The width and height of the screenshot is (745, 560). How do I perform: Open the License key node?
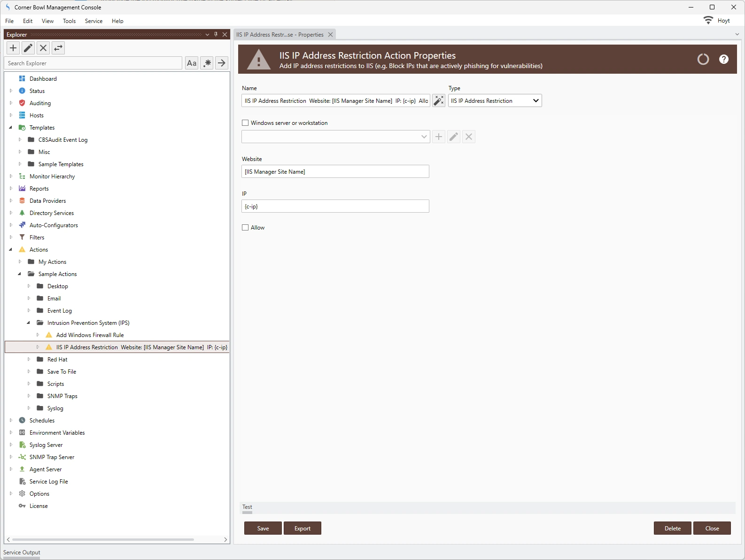pyautogui.click(x=39, y=506)
